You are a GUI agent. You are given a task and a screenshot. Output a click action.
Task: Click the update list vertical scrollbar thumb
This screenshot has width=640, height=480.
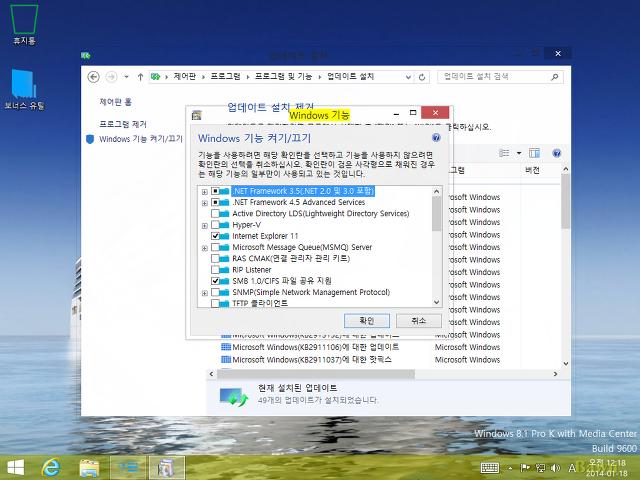point(566,202)
